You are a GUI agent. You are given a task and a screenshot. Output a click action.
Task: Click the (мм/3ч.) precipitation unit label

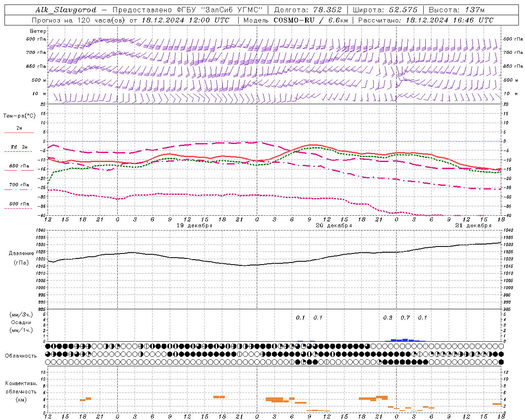click(x=21, y=315)
